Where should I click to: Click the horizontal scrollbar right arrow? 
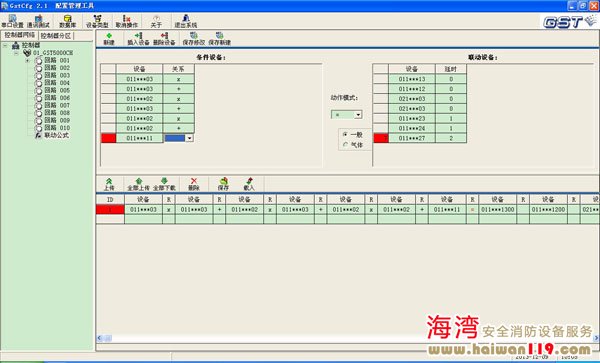click(x=596, y=338)
